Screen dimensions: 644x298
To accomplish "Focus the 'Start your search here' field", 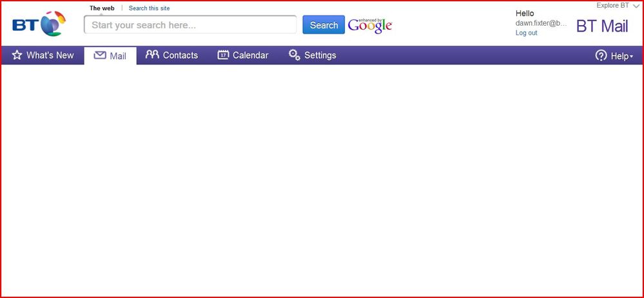I will 190,25.
